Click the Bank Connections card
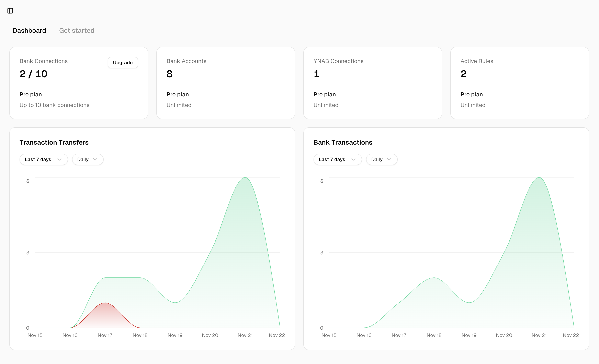 pyautogui.click(x=79, y=83)
